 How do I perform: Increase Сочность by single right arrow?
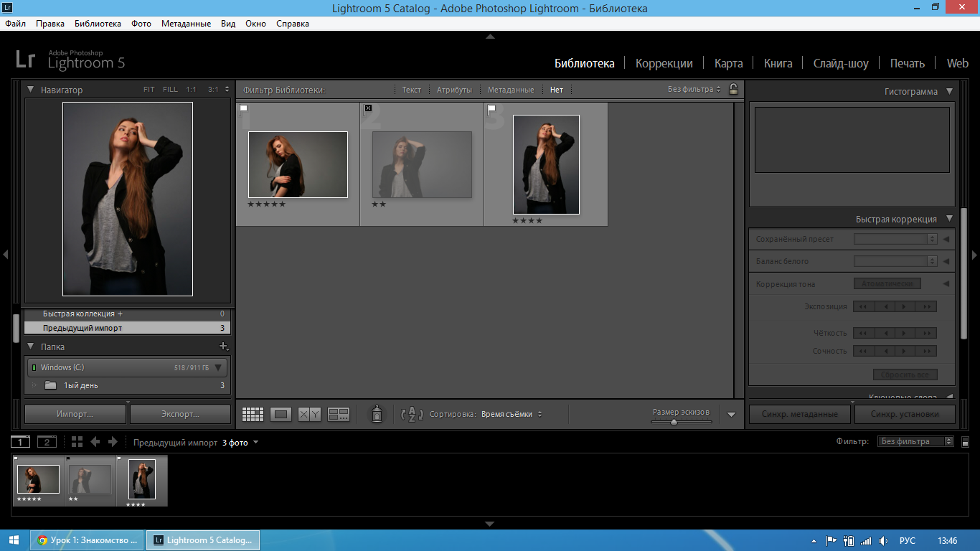coord(905,351)
